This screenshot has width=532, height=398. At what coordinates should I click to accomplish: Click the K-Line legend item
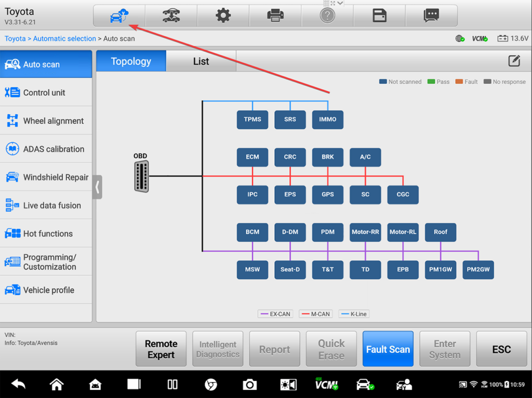pos(354,314)
